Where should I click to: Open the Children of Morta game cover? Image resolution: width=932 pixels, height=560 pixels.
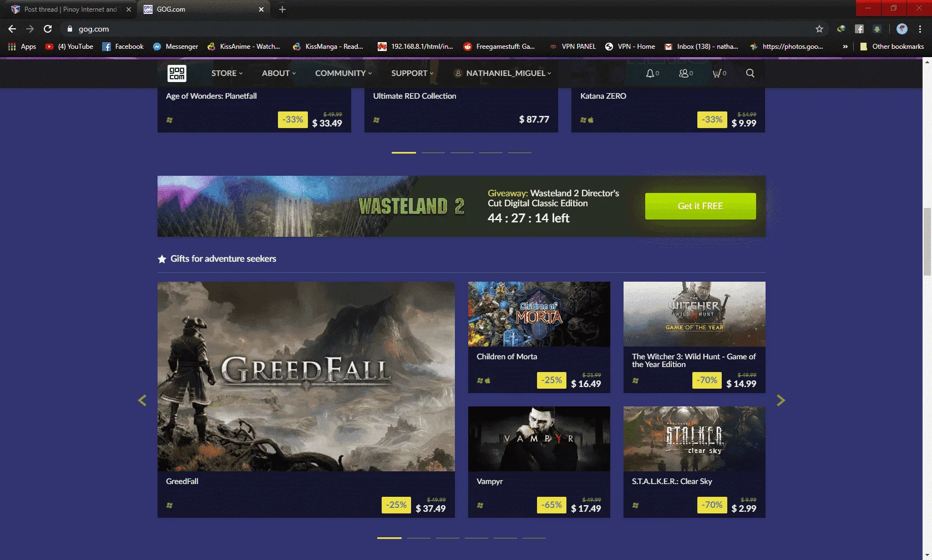coord(539,314)
